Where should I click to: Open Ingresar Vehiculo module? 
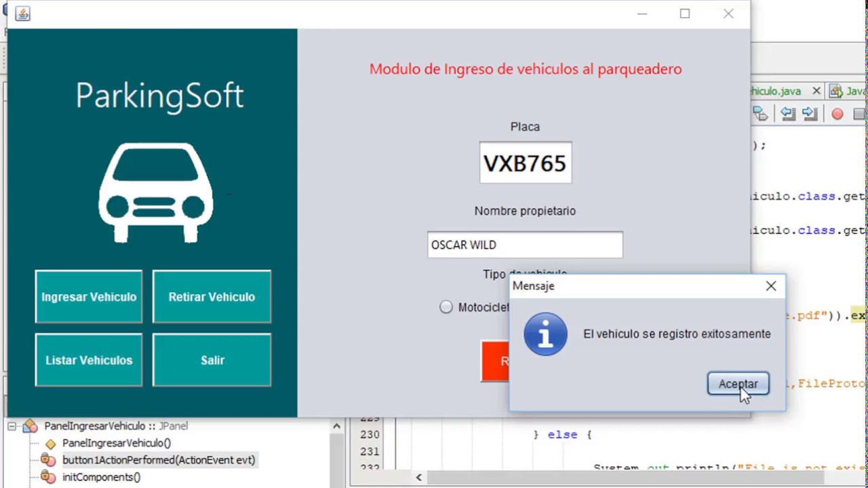[89, 297]
